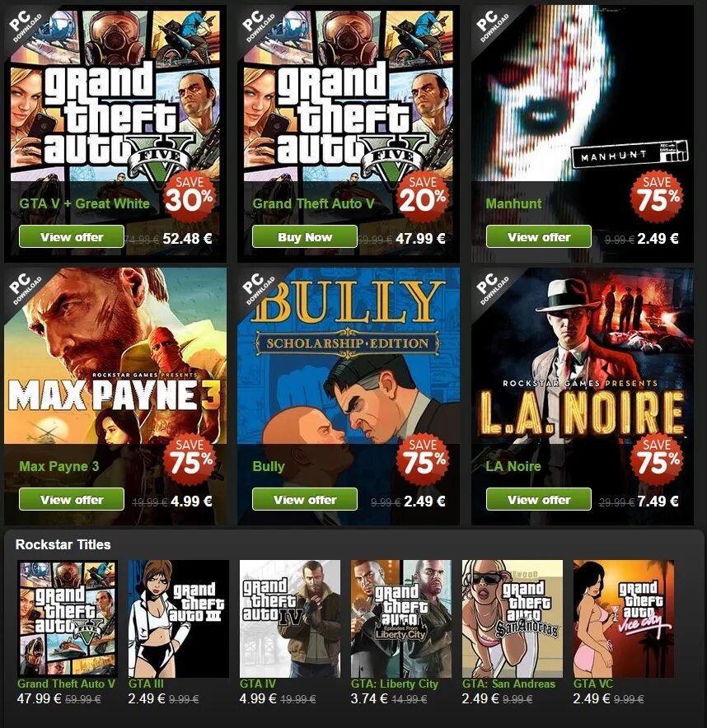This screenshot has width=707, height=728.
Task: Click View offer for Bully
Action: point(305,499)
